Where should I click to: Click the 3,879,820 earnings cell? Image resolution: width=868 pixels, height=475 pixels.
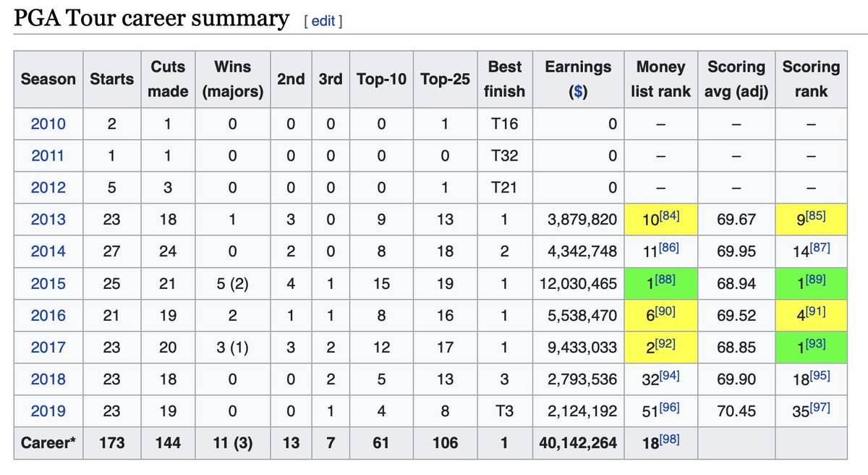(578, 219)
